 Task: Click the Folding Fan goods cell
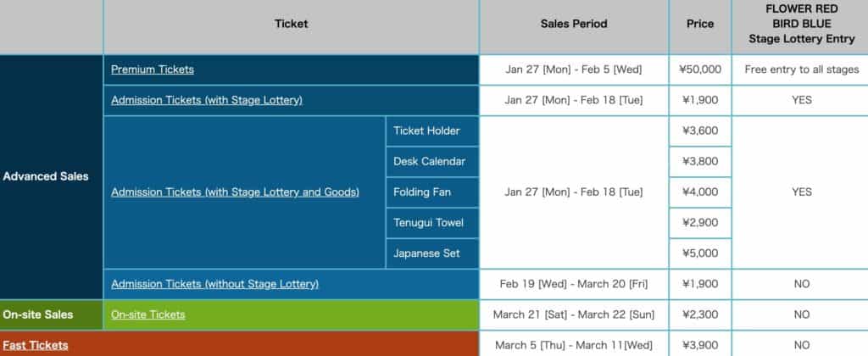tap(431, 192)
